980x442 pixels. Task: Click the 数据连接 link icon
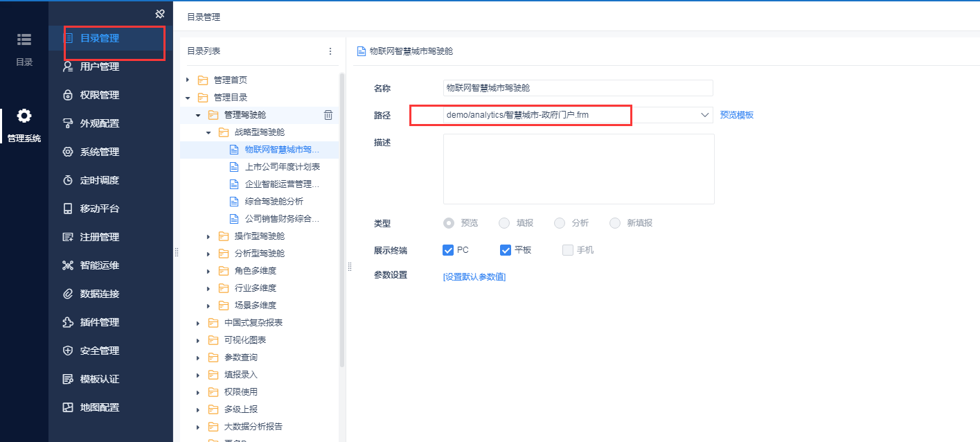click(68, 294)
